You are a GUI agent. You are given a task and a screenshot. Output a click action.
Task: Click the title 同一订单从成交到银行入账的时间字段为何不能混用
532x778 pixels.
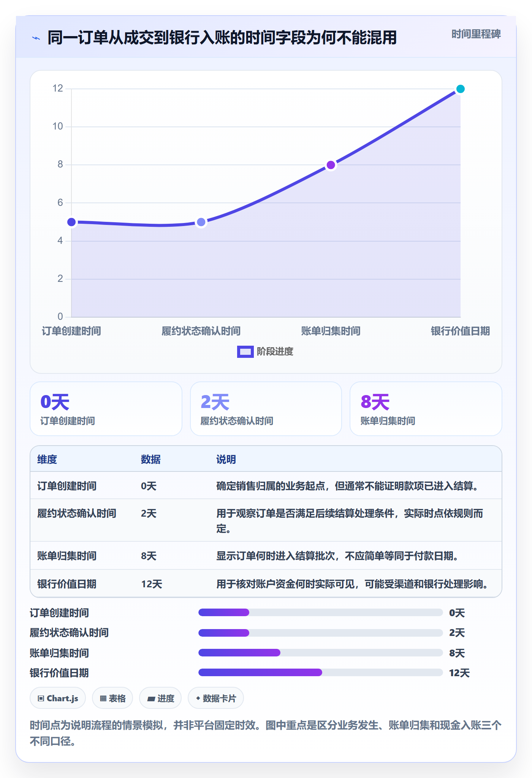[222, 38]
